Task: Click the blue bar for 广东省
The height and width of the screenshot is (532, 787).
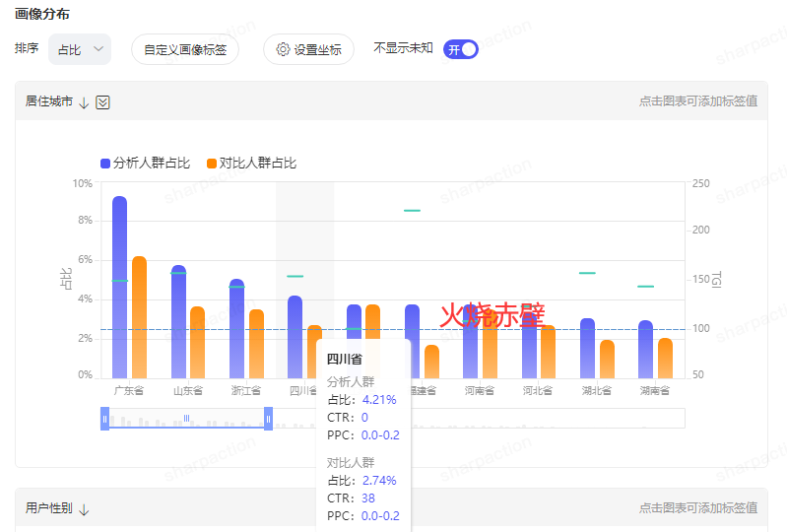Action: (x=120, y=287)
